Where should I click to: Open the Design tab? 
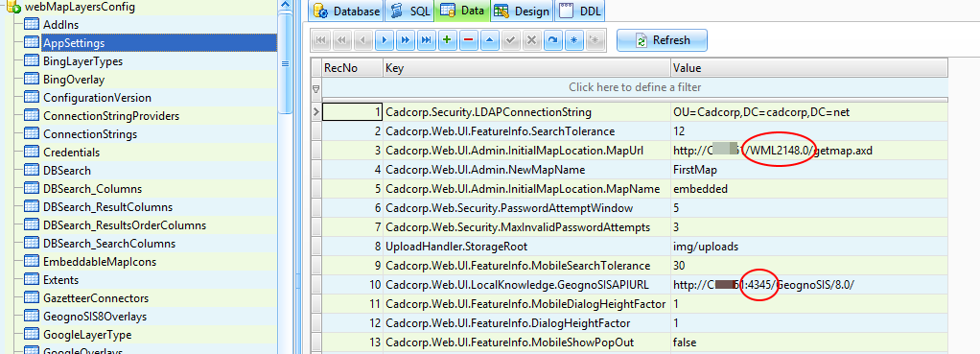coord(522,11)
